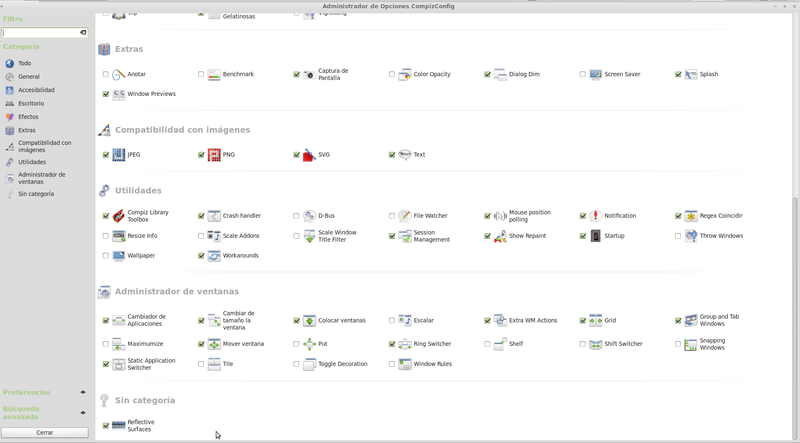
Task: Click the Notification plugin icon
Action: pyautogui.click(x=595, y=216)
